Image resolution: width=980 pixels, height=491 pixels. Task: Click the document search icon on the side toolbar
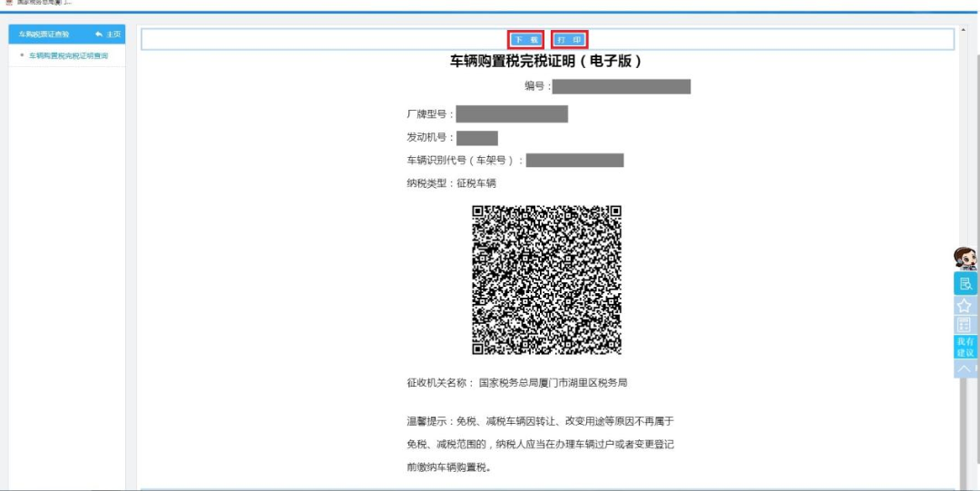pyautogui.click(x=965, y=283)
